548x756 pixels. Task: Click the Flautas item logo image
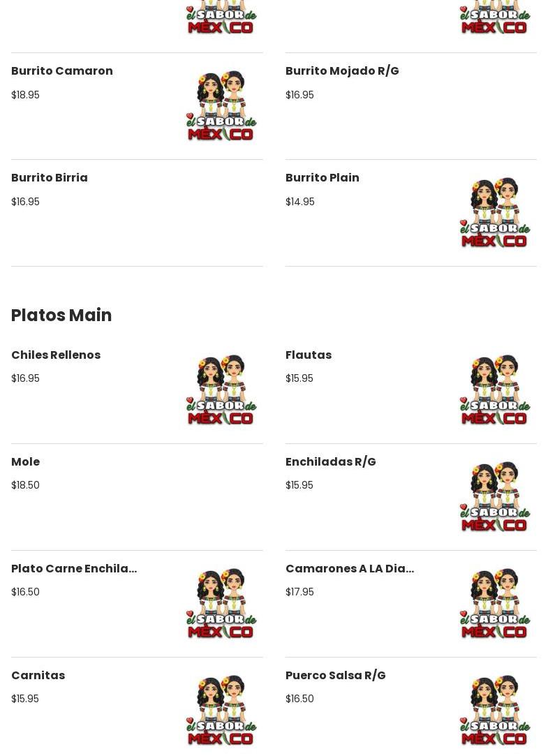pyautogui.click(x=495, y=390)
